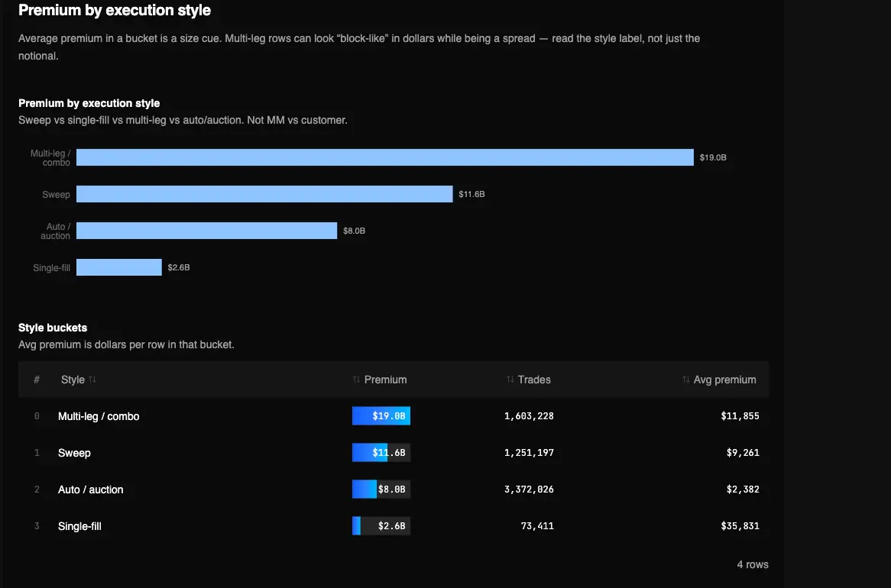Click the # column header

coord(37,380)
